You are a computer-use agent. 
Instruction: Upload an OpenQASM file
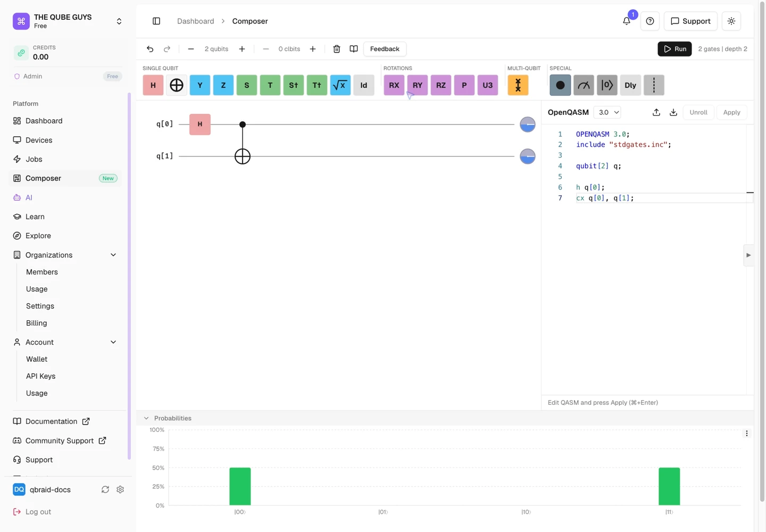point(656,112)
